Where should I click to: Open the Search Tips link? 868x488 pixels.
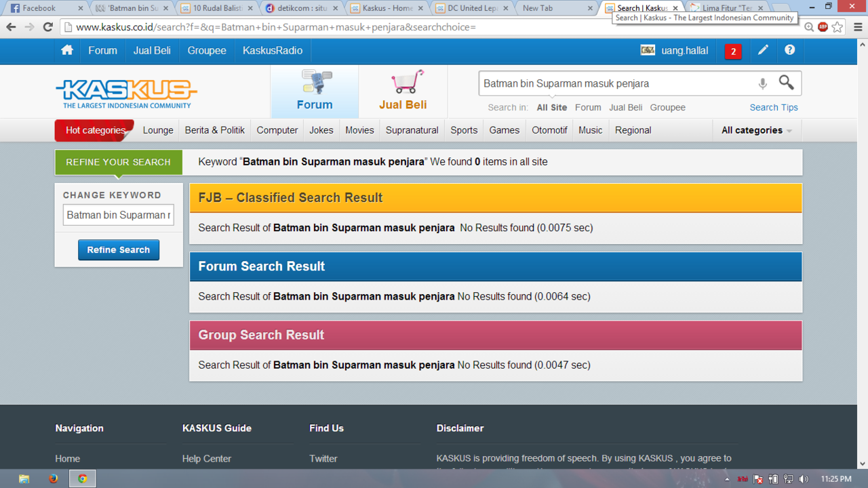click(774, 107)
